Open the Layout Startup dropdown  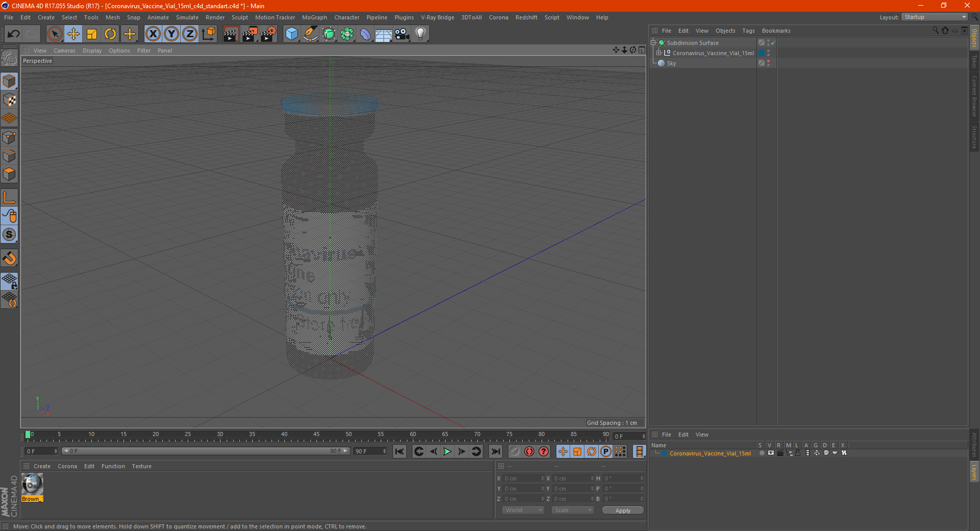[935, 17]
